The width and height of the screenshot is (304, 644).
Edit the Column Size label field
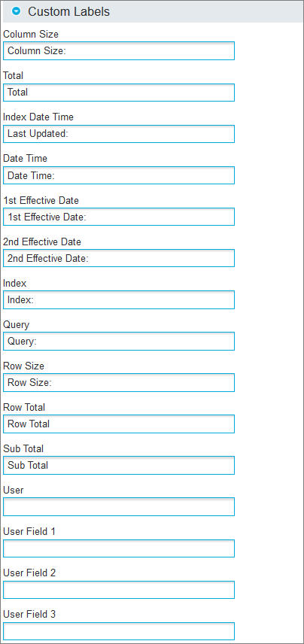(x=119, y=51)
